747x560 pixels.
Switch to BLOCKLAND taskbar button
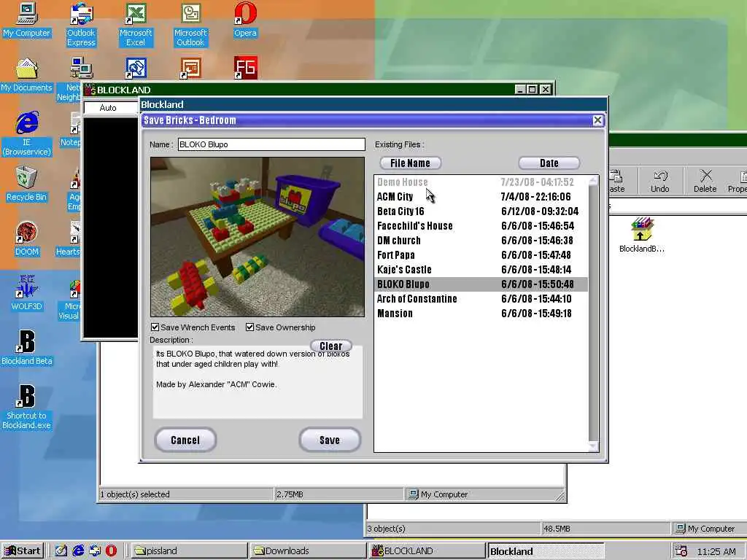click(427, 551)
